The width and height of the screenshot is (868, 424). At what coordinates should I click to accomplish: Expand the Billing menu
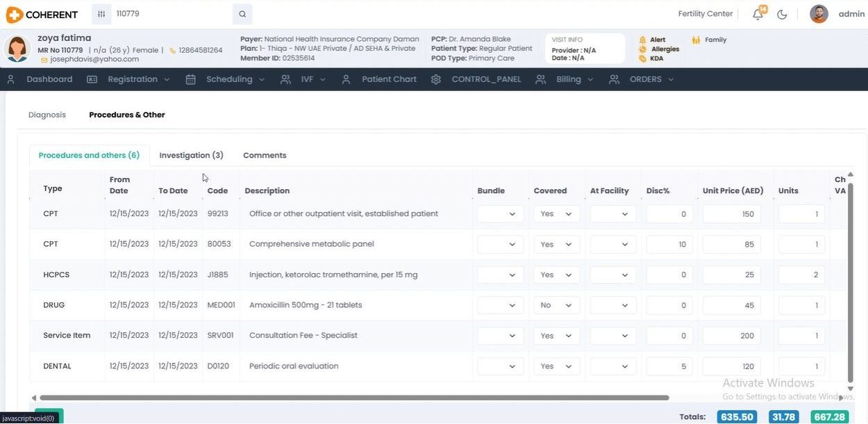point(568,79)
